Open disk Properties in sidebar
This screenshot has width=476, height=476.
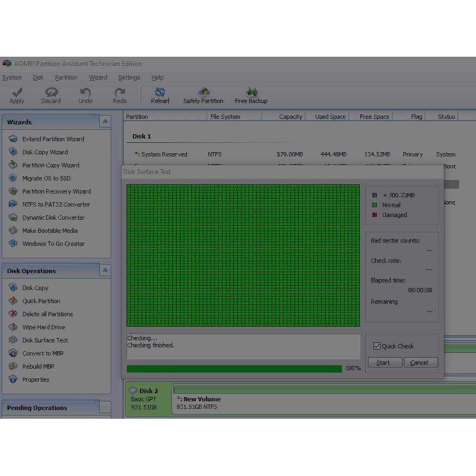point(29,379)
